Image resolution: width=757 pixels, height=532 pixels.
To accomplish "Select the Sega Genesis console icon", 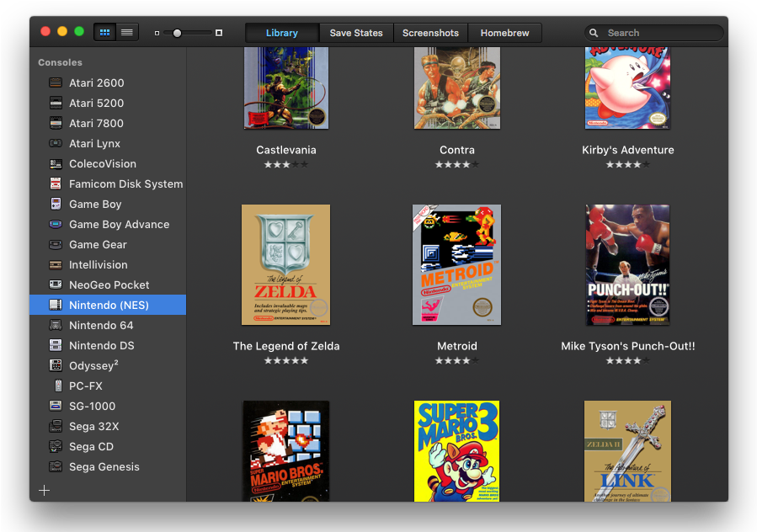I will click(56, 466).
